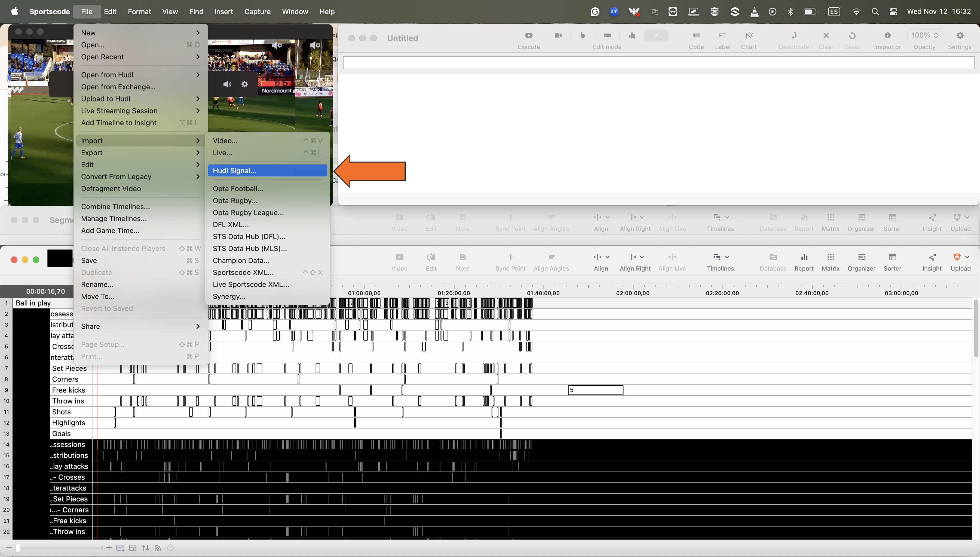Click Insight in the front timeline window
The width and height of the screenshot is (980, 557).
coord(932,262)
